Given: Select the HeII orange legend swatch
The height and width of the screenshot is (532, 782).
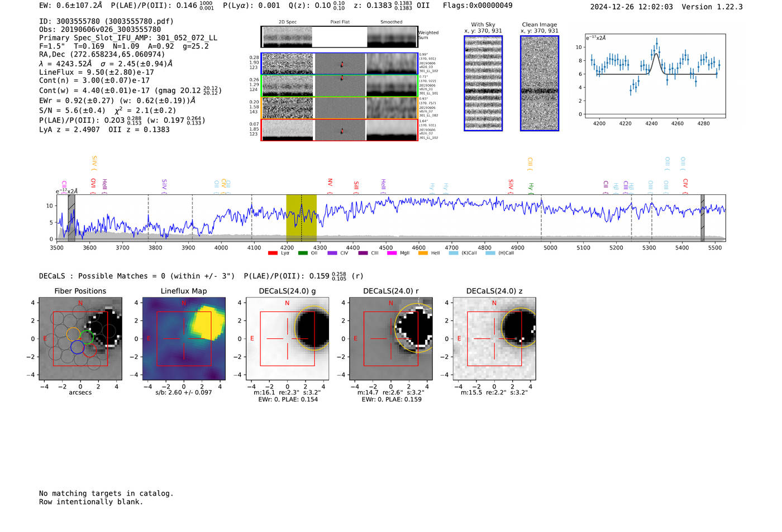Looking at the screenshot, I should coord(423,253).
